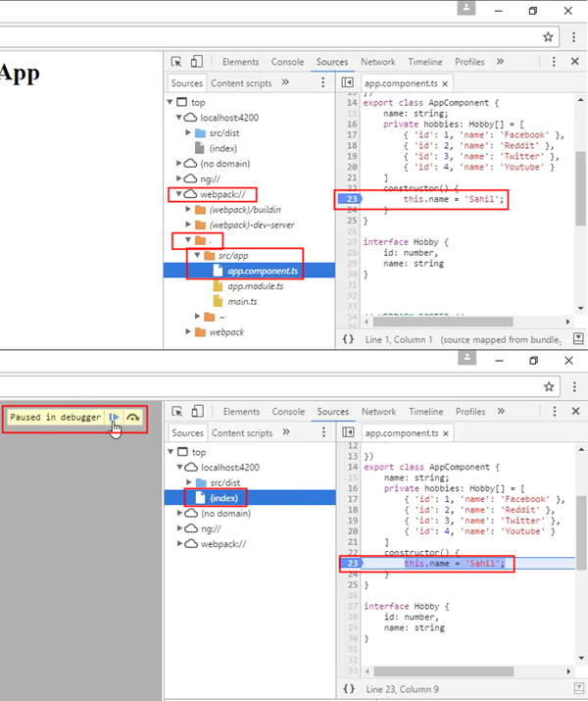
Task: Expand webpack folder in top tree
Action: [188, 331]
